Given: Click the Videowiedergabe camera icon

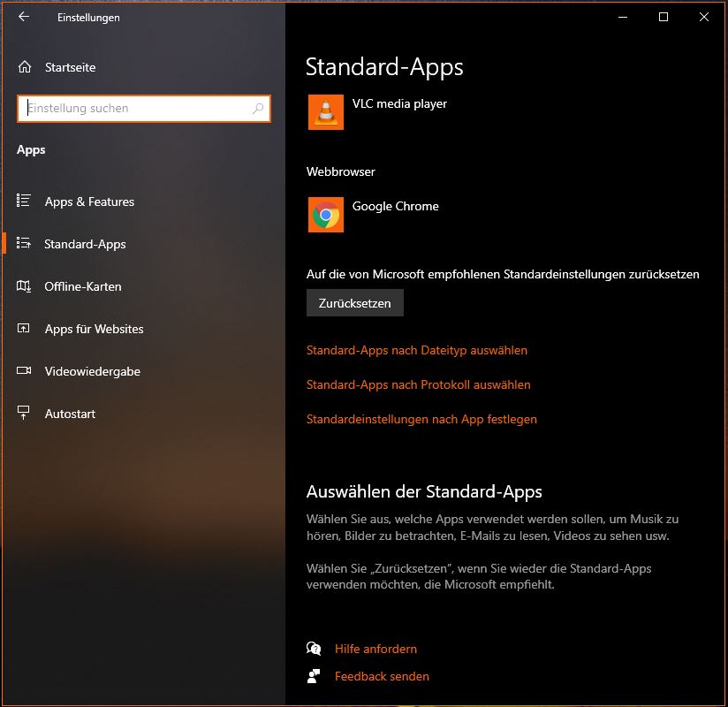Looking at the screenshot, I should pos(24,370).
